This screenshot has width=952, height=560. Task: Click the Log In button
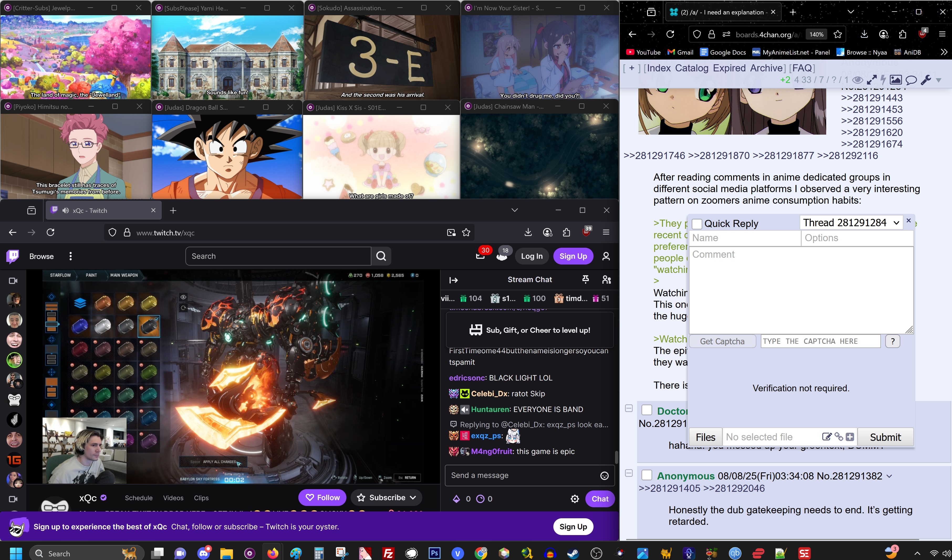click(x=532, y=256)
